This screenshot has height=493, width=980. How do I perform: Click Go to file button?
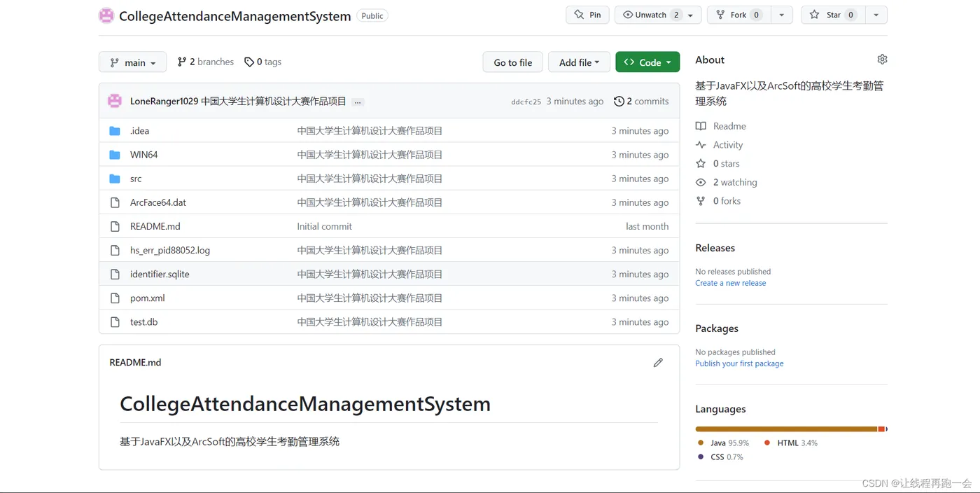pos(513,62)
